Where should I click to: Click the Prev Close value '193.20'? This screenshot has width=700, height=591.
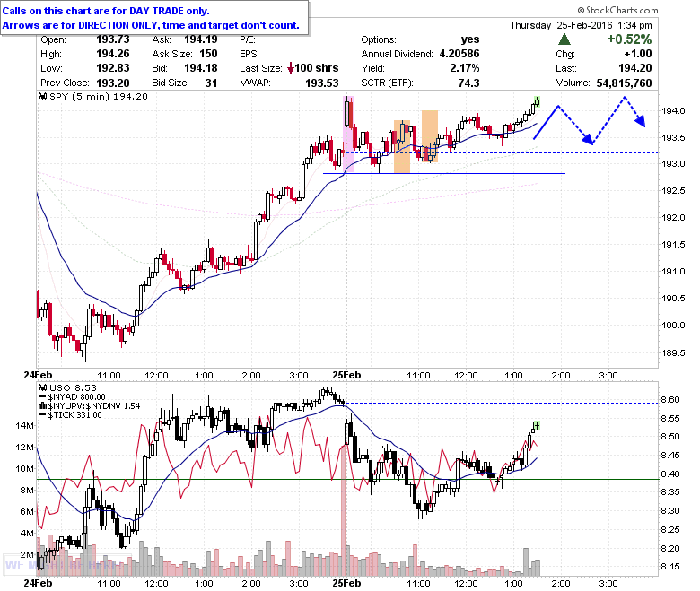point(112,83)
